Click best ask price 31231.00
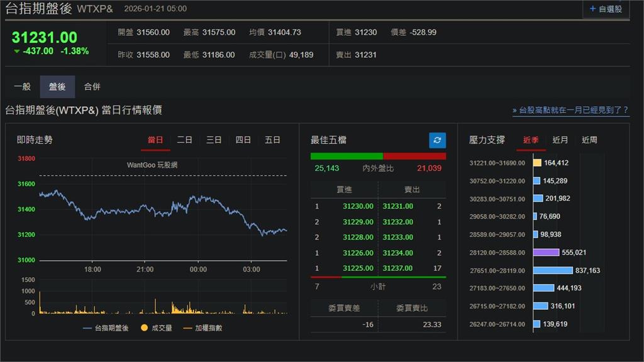This screenshot has height=362, width=644. [398, 206]
